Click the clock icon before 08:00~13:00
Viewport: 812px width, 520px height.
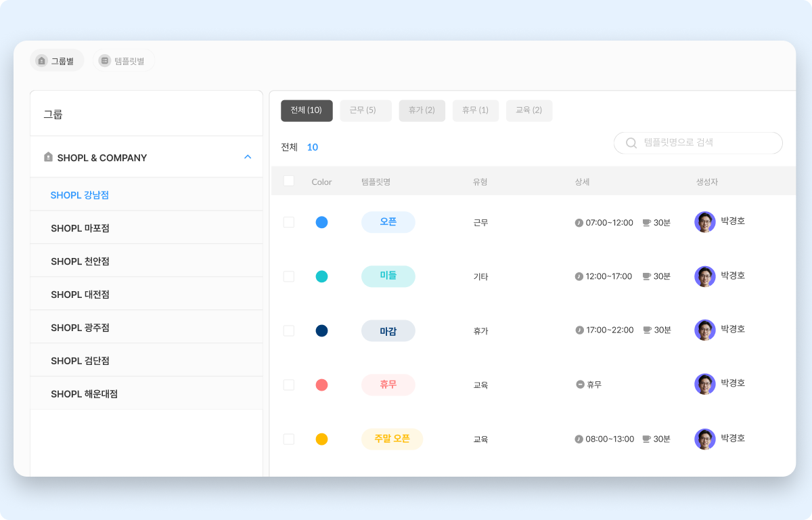pos(579,439)
